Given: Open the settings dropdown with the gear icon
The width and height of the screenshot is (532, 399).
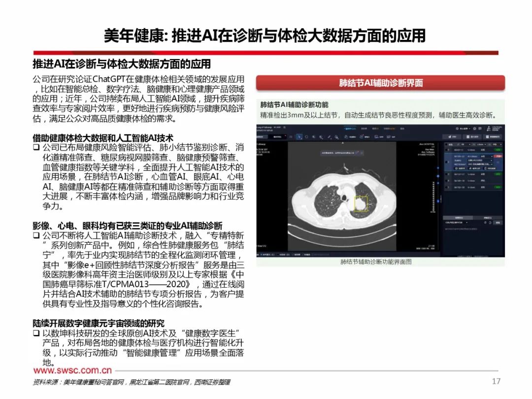Looking at the screenshot, I should point(463,129).
